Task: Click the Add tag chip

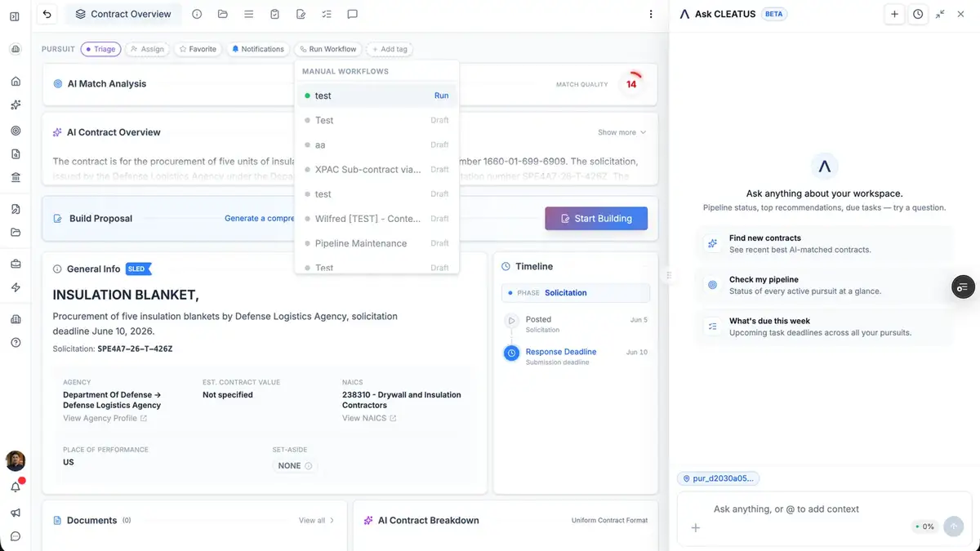Action: [x=390, y=49]
